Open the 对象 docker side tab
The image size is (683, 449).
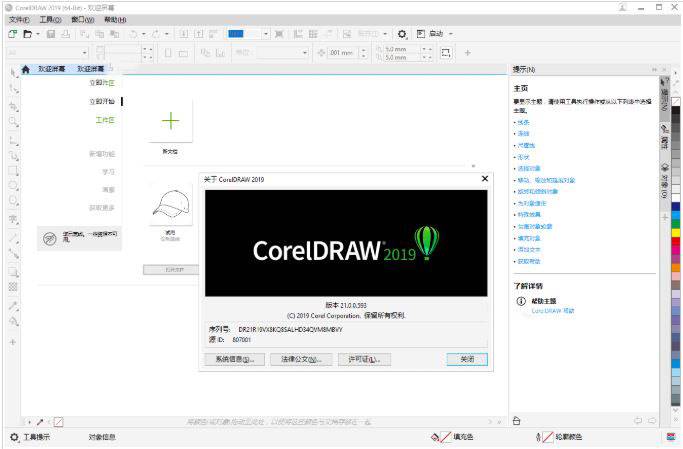[664, 181]
